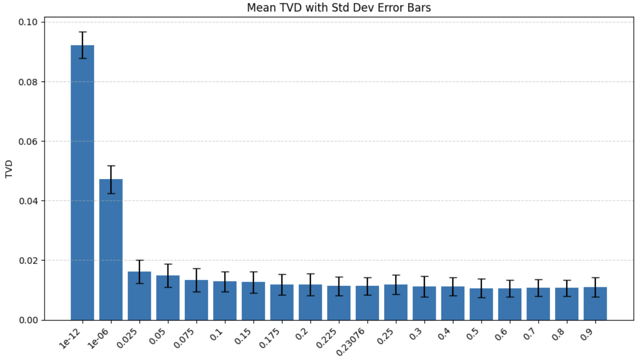Select the 0.9 bar at far right

click(x=595, y=304)
